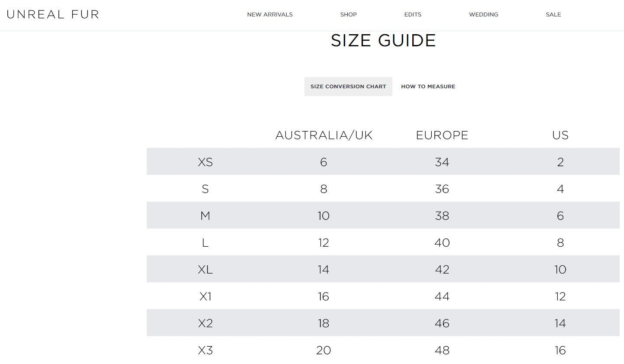
Task: Open the Wedding collection link
Action: coord(483,14)
